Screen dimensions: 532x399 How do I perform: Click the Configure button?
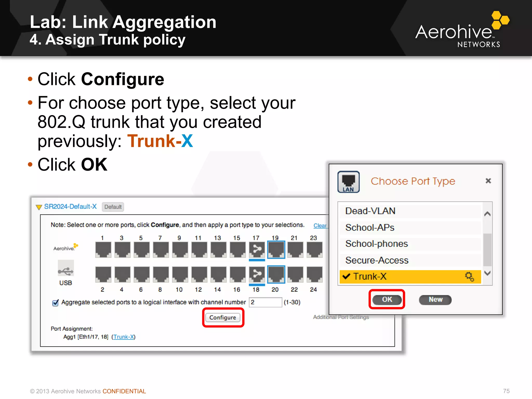click(x=223, y=317)
